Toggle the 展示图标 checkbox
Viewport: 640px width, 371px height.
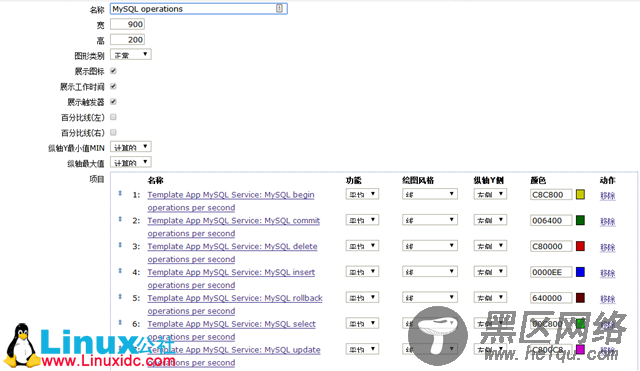[113, 71]
